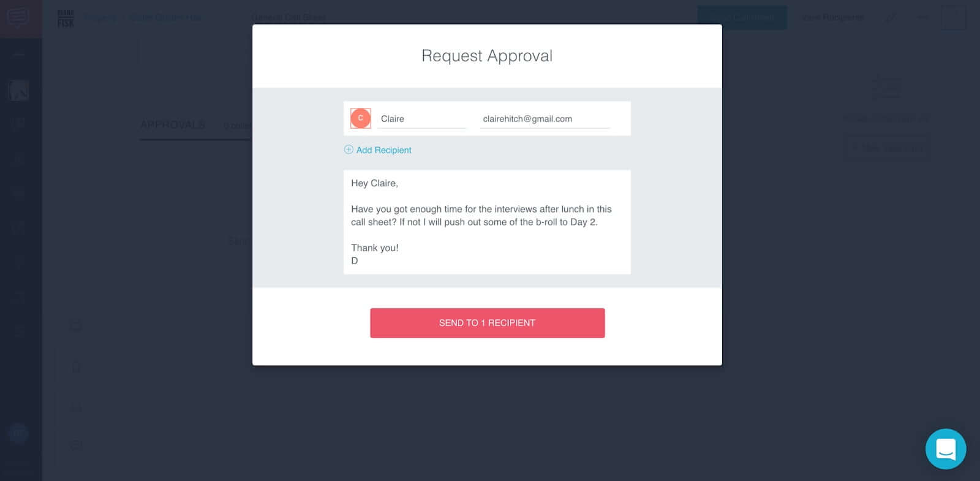980x481 pixels.
Task: Click the Projects breadcrumb link
Action: pos(100,17)
